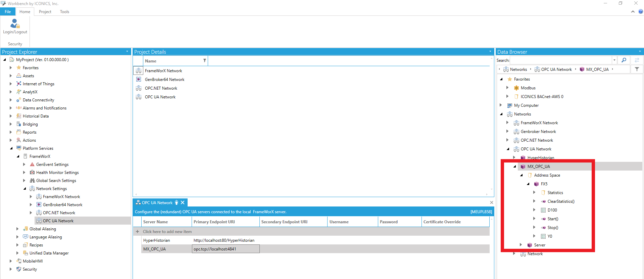The height and width of the screenshot is (279, 644).
Task: Click the OPC UA Network breadcrumb
Action: click(556, 69)
